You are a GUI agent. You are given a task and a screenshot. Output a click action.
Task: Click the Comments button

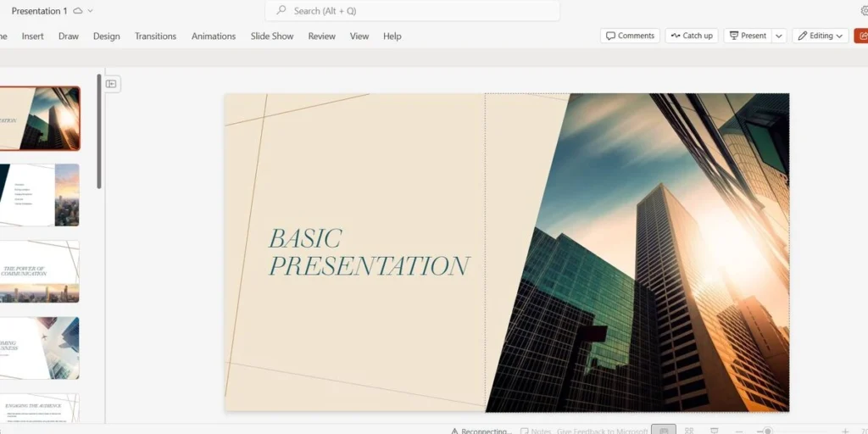click(630, 36)
